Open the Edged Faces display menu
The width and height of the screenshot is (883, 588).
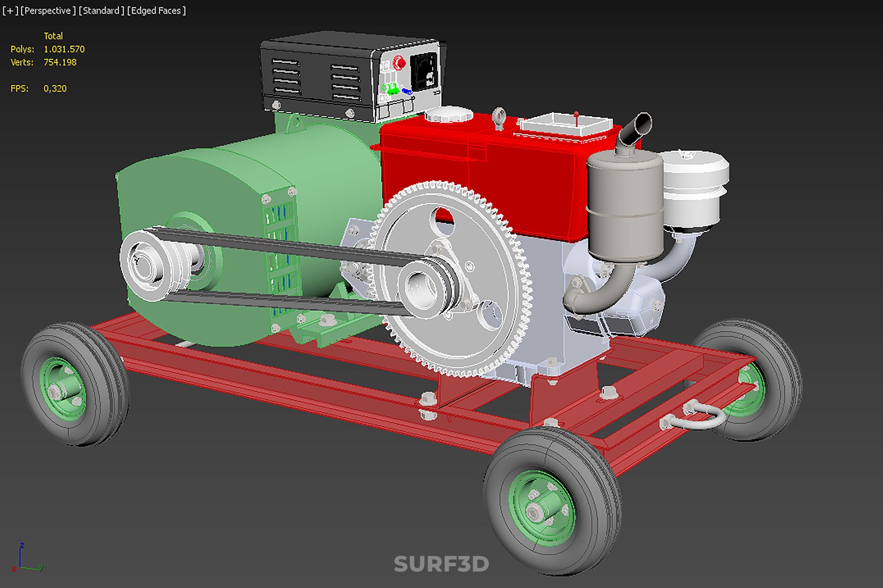tap(156, 11)
